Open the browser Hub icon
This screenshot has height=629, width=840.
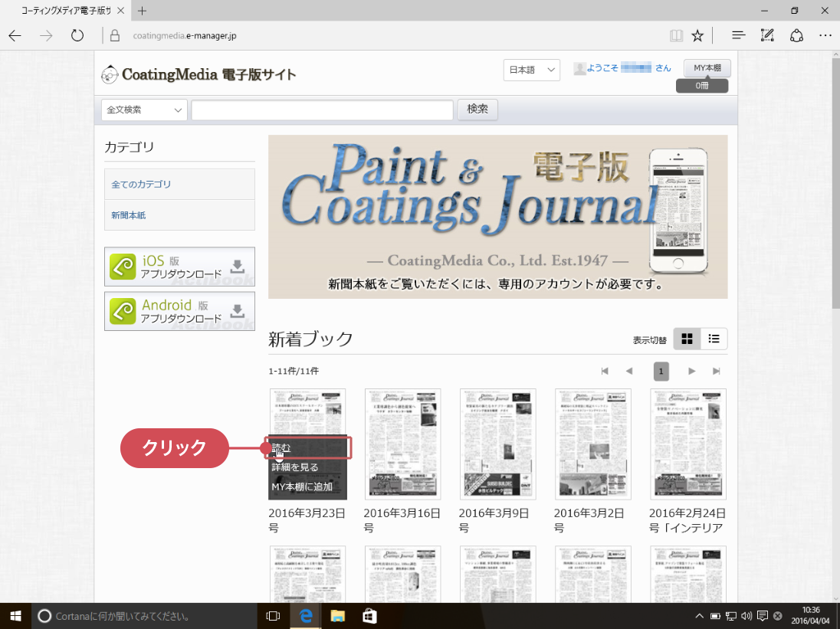[x=738, y=35]
